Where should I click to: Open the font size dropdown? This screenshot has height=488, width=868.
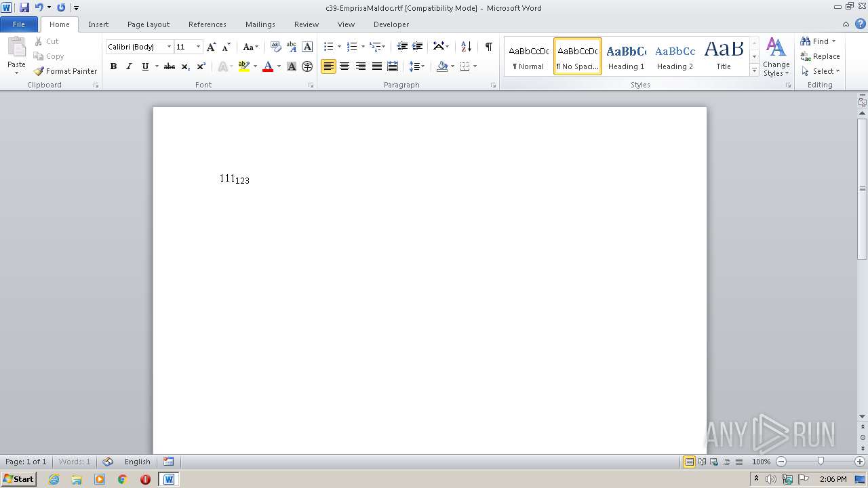(x=198, y=47)
